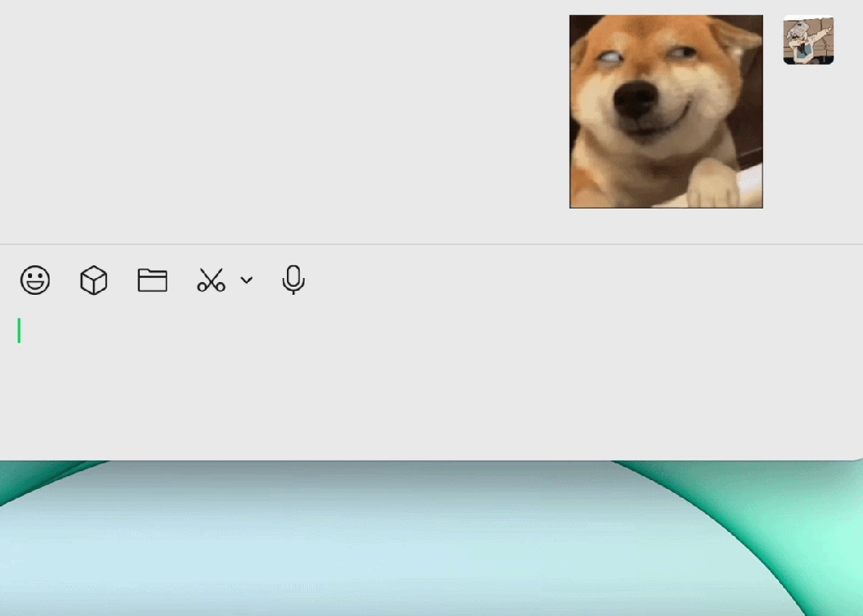Start a voice message with the microphone icon
The image size is (863, 616).
click(293, 280)
